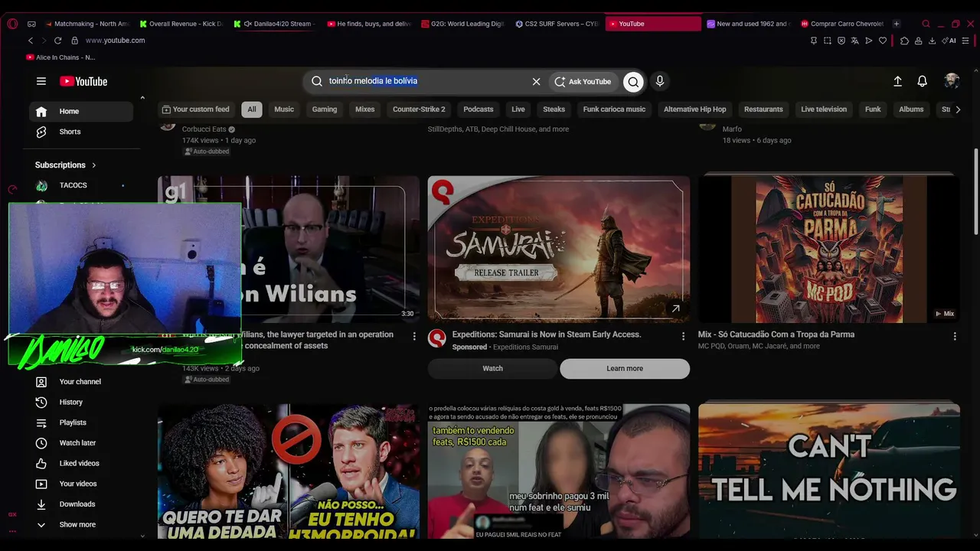Click in the YouTube search field
Screen dimensions: 980x551
click(x=425, y=81)
